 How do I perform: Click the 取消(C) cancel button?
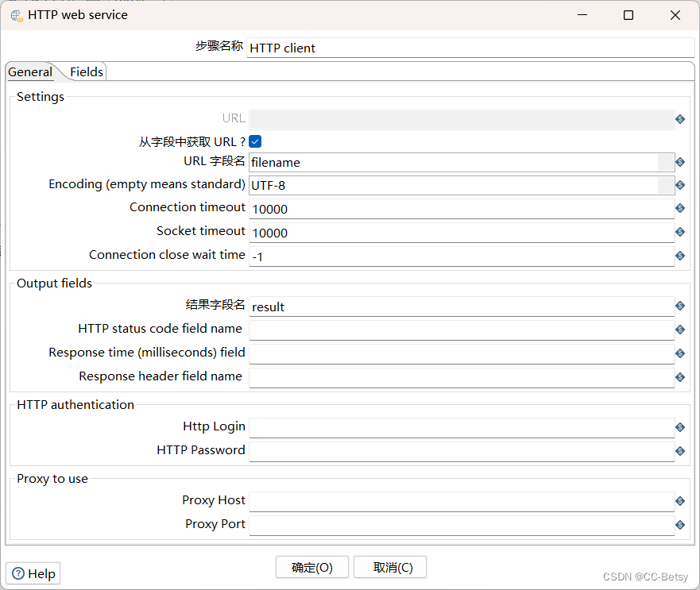389,567
